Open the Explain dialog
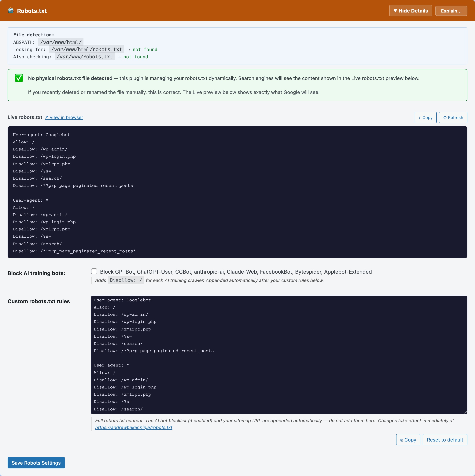Screen dimensions: 475x476 click(x=451, y=11)
